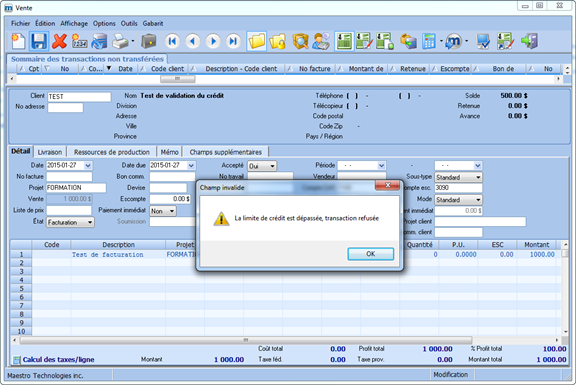Exit using the door with arrow icon
576x385 pixels.
529,41
